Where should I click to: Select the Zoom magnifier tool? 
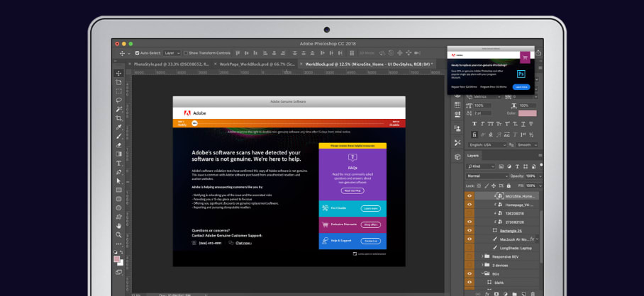tap(118, 235)
